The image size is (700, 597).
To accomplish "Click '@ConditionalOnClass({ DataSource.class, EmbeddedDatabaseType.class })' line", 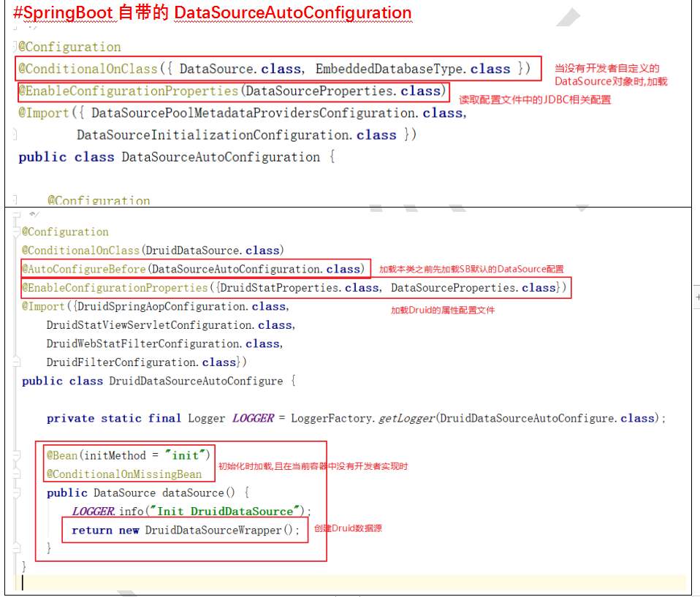I will point(275,69).
